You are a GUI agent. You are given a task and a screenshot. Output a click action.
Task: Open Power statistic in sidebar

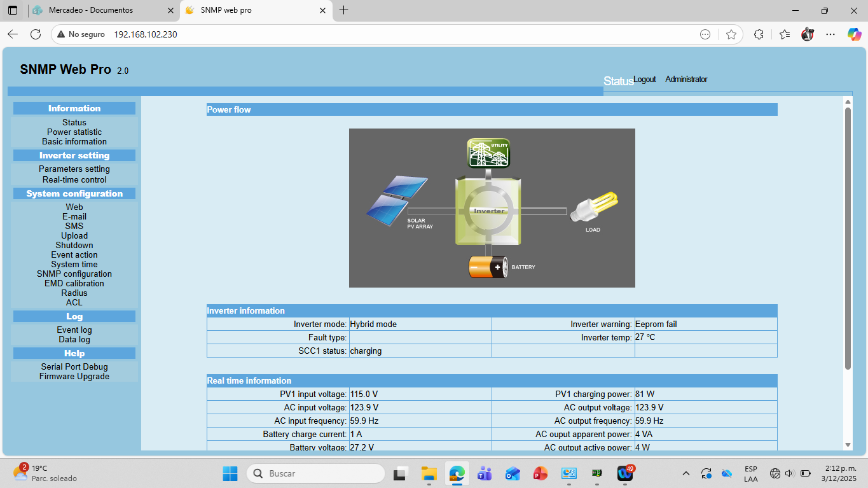(74, 132)
